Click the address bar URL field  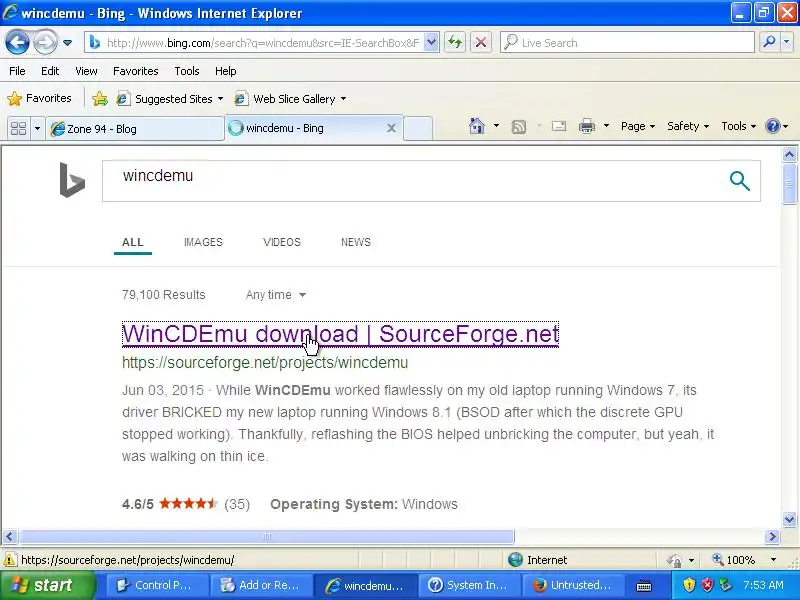262,43
